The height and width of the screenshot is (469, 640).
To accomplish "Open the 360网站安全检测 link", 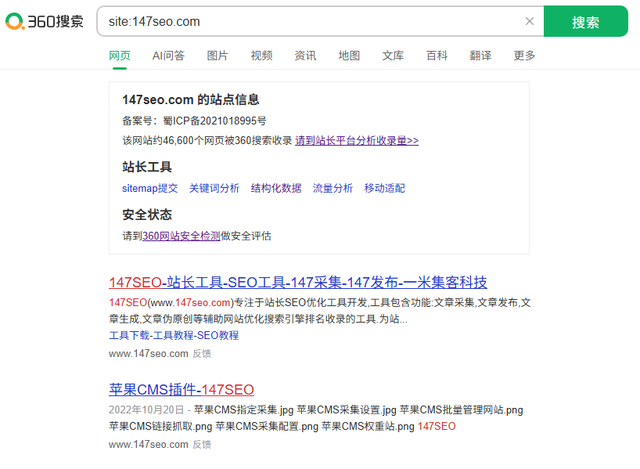I will 181,236.
